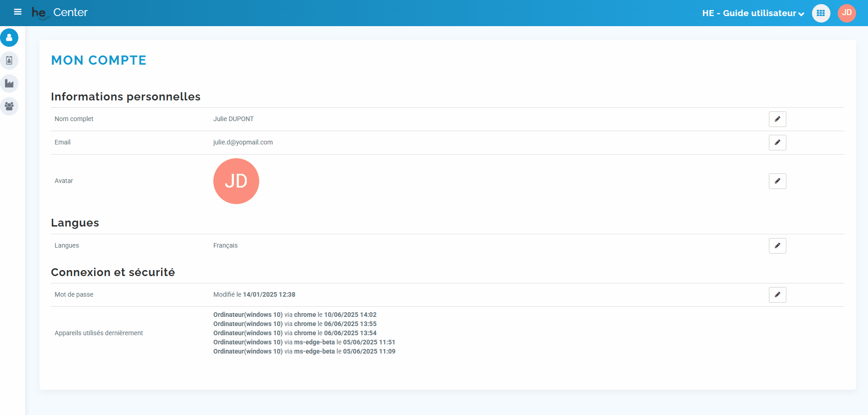This screenshot has height=415, width=868.
Task: Open the hamburger menu in the header
Action: 18,12
